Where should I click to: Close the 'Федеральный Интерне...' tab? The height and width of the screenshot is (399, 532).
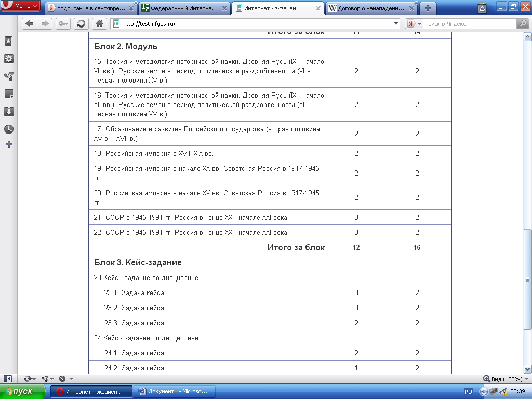click(224, 8)
